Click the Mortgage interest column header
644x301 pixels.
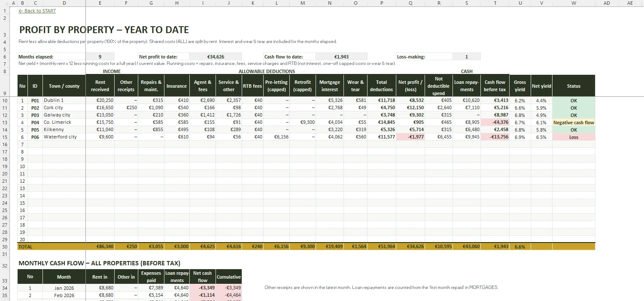pos(329,86)
